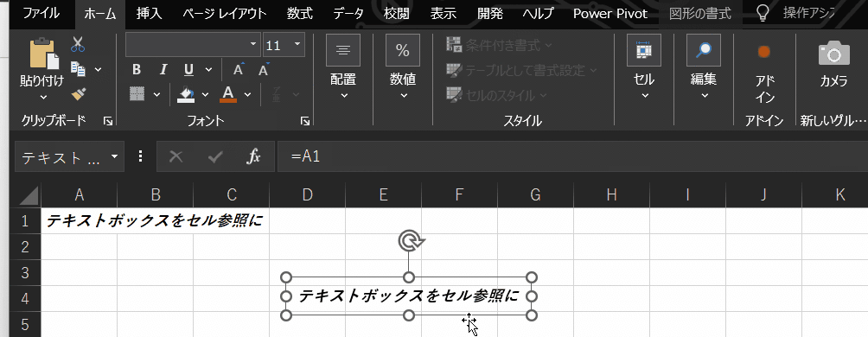Toggle underline formatting
The width and height of the screenshot is (868, 337).
point(188,70)
